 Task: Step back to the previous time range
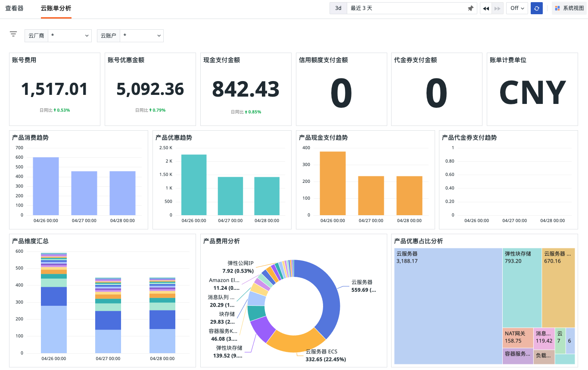tap(486, 8)
